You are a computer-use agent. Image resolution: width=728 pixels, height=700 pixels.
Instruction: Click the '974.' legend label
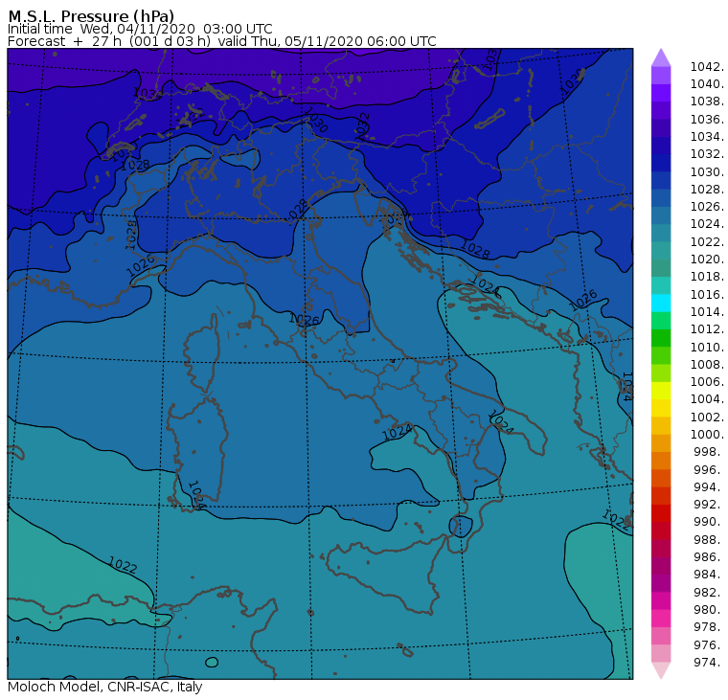tap(709, 663)
